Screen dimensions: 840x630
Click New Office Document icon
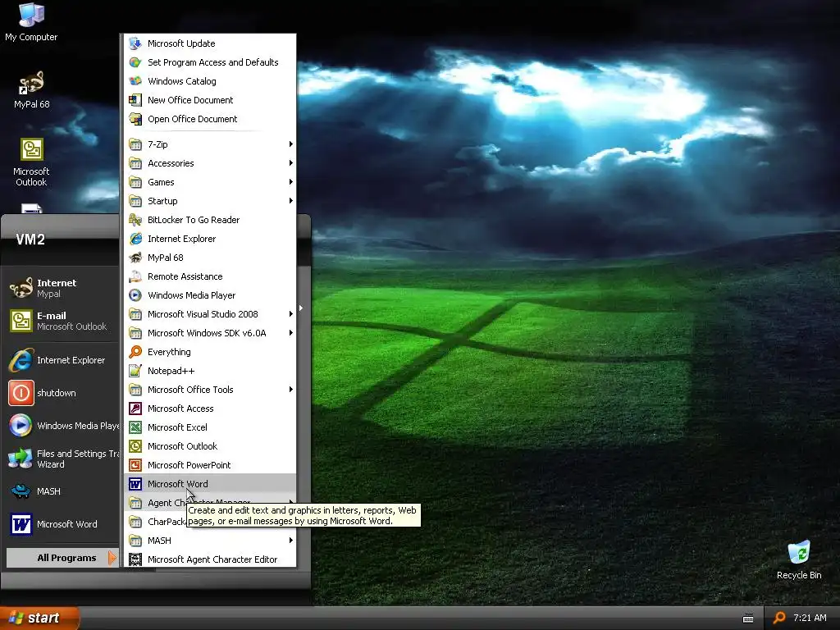(x=135, y=100)
